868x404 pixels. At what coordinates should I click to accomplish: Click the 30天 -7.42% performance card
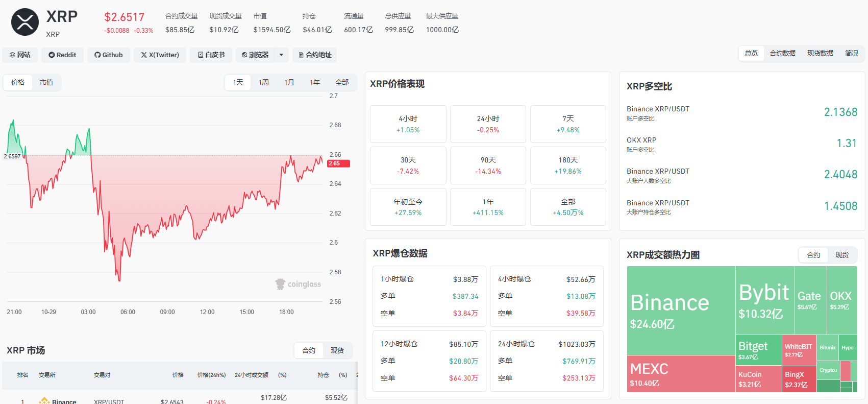(408, 165)
